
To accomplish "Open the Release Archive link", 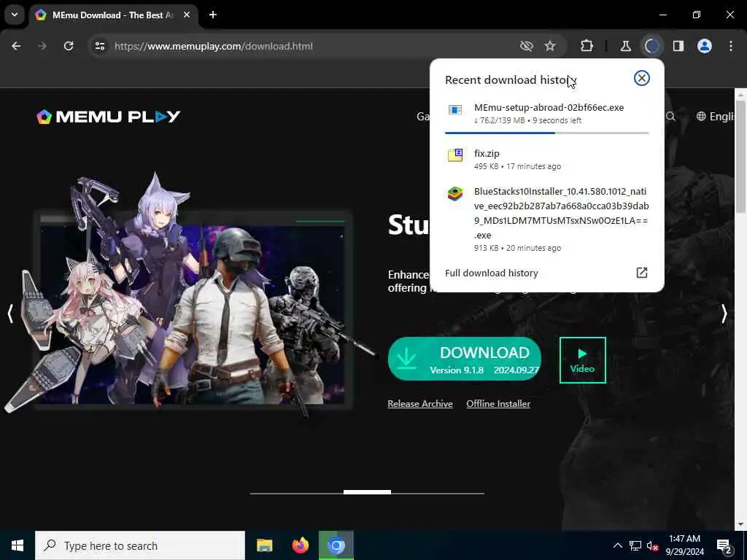I will tap(420, 404).
